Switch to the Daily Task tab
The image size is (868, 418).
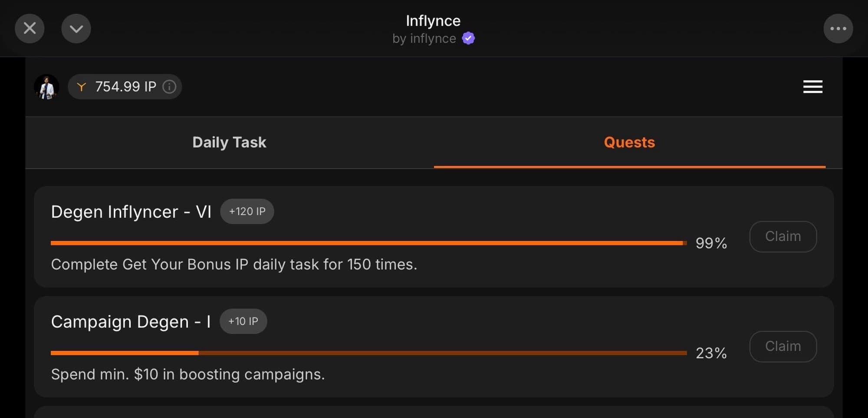point(229,142)
